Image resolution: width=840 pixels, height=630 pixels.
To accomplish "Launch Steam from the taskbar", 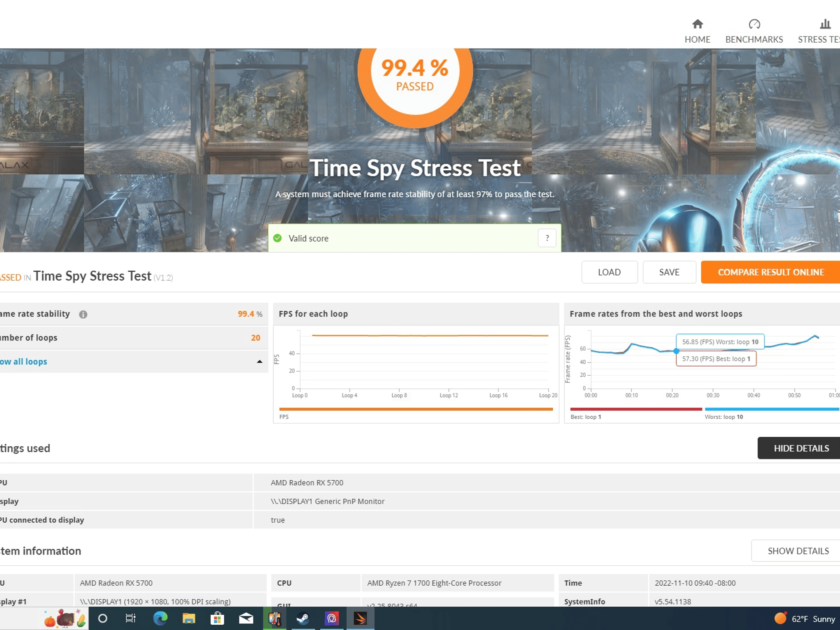I will (x=304, y=618).
